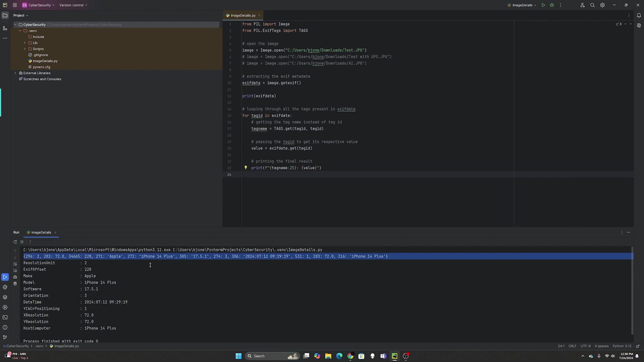Screen dimensions: 644x362
Task: Open PyCharm from the Windows taskbar
Action: pyautogui.click(x=394, y=356)
